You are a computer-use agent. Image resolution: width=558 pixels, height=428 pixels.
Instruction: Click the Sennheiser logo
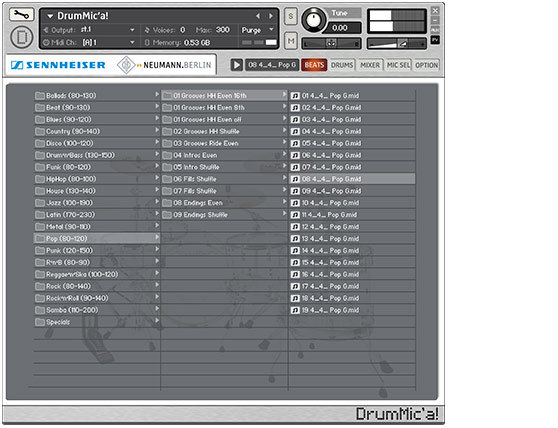point(58,65)
